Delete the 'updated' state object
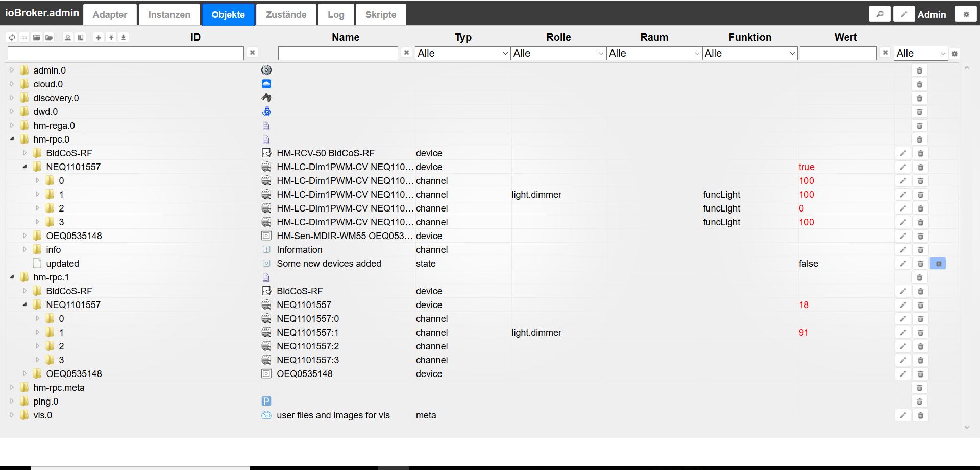The image size is (980, 470). click(x=920, y=264)
